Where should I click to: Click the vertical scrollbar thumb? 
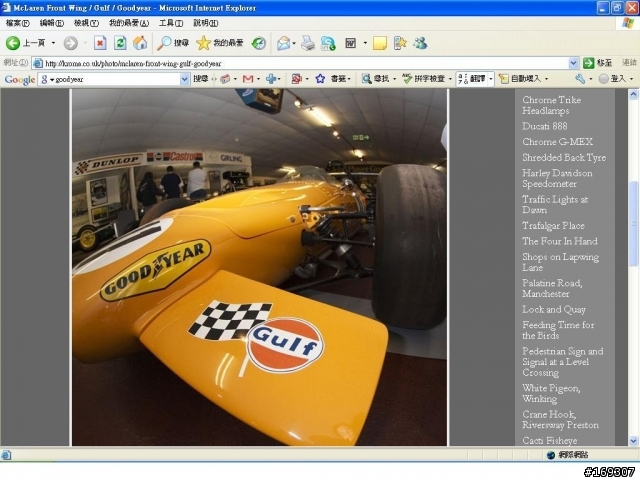633,224
